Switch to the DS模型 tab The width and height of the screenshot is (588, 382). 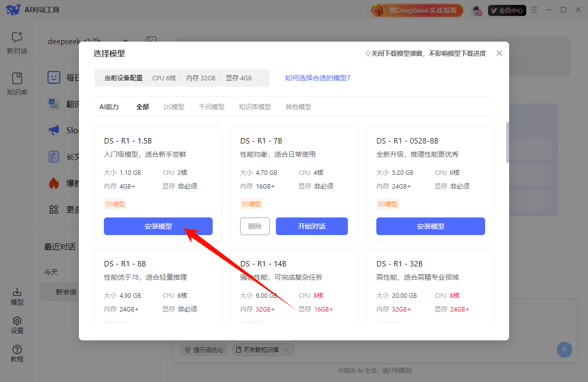[174, 107]
